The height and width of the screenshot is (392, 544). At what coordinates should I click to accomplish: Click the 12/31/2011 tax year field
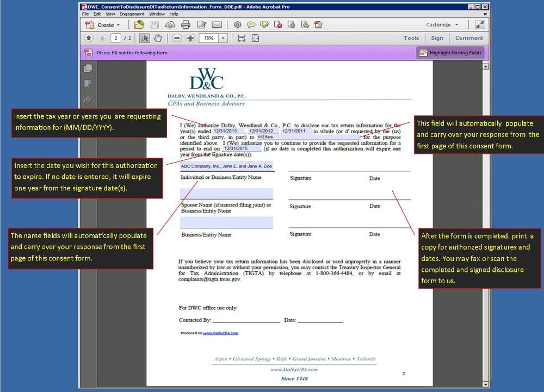pyautogui.click(x=296, y=131)
